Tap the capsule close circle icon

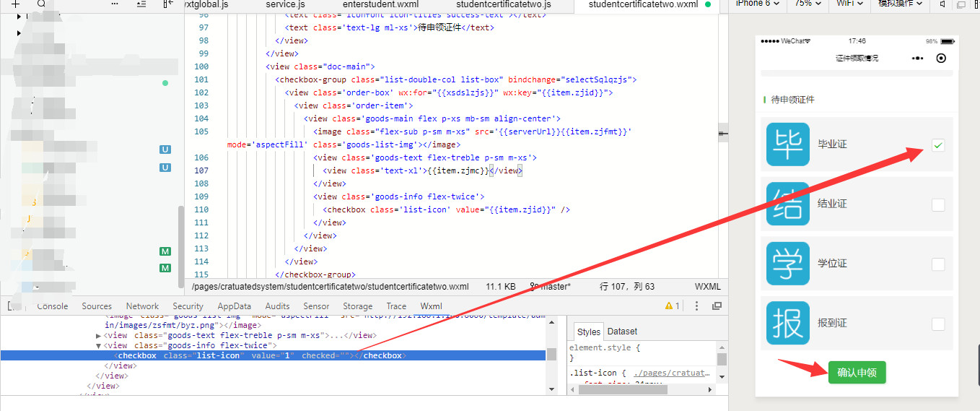coord(941,58)
